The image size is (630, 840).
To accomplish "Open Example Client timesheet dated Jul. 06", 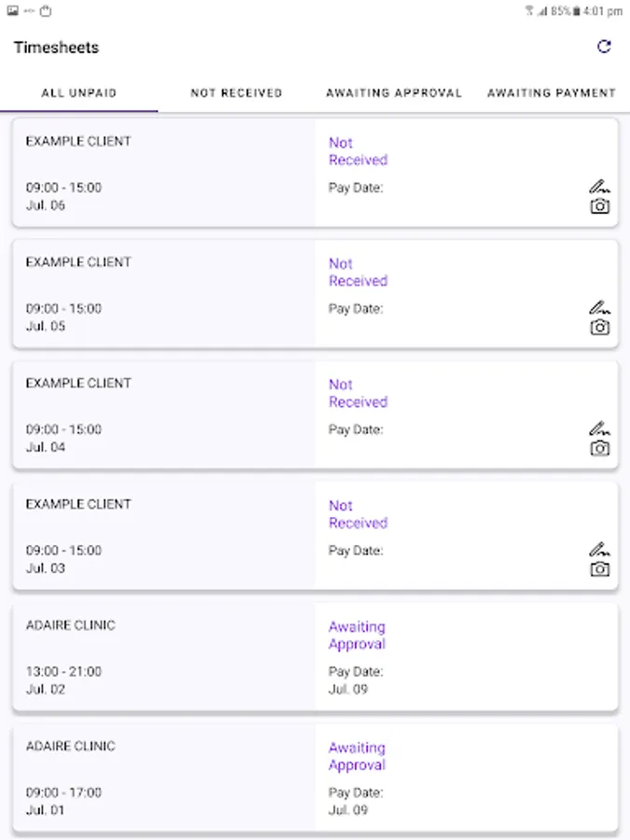I will [x=163, y=173].
